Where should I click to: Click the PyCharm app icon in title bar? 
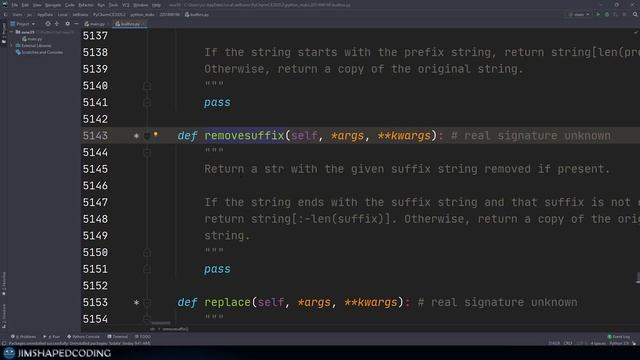point(4,4)
